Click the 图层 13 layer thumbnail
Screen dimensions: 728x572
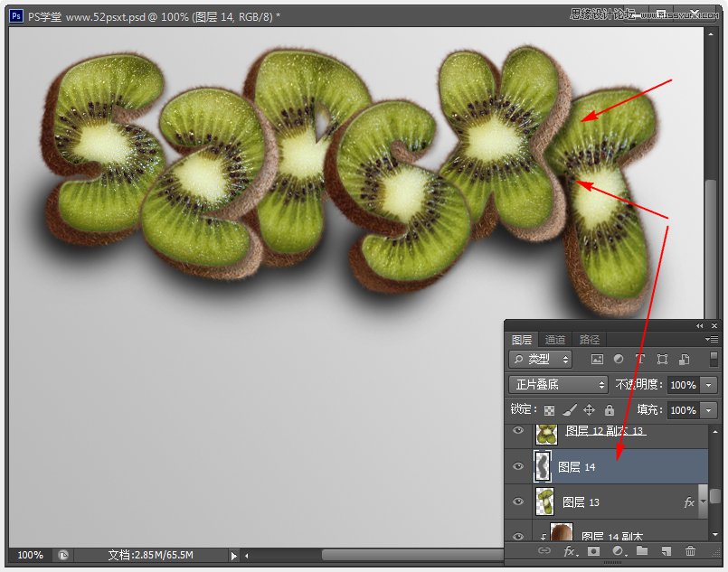tap(544, 502)
